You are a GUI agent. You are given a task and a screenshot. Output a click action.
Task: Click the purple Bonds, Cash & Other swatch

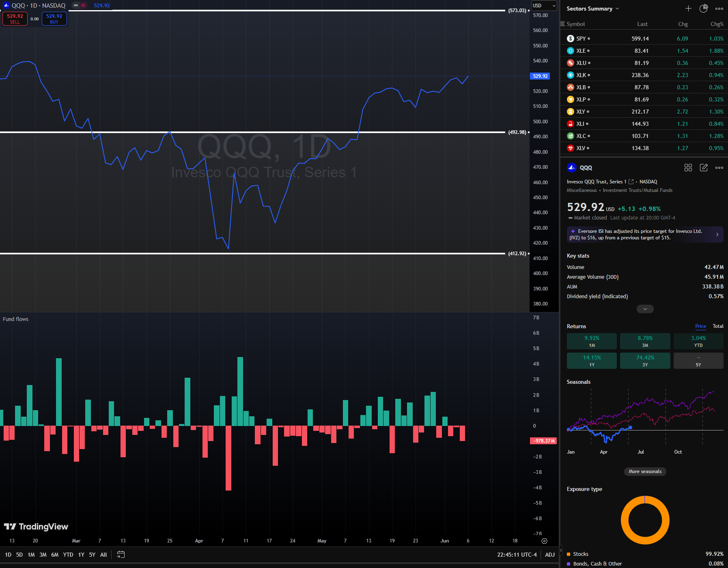click(x=569, y=564)
